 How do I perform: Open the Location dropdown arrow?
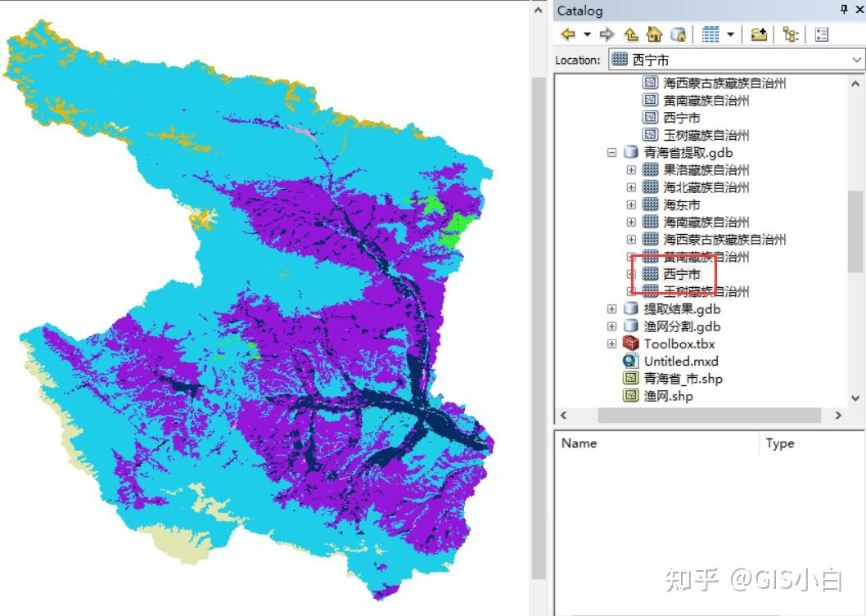(x=856, y=59)
